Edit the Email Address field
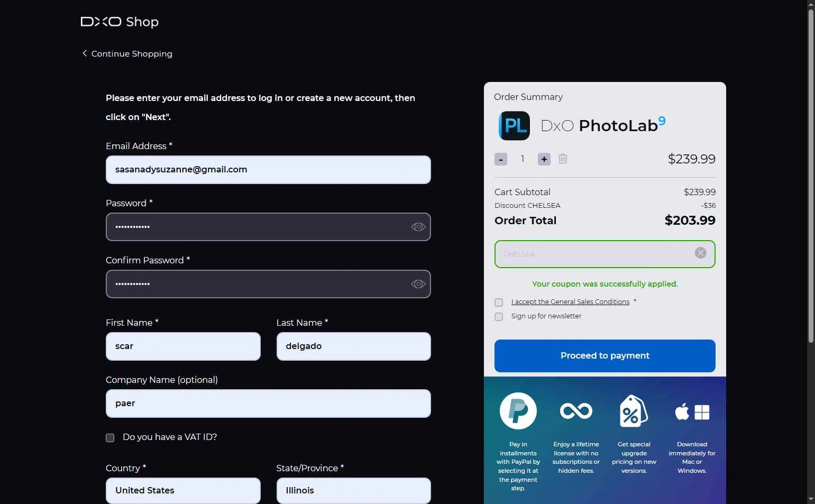 [x=268, y=170]
